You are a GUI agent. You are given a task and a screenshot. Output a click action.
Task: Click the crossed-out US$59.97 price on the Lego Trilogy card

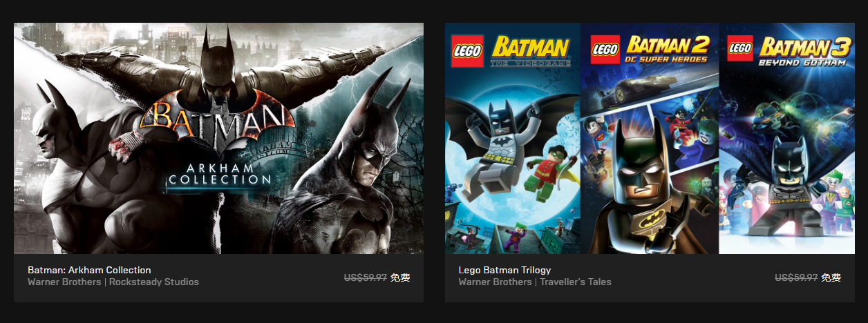pos(797,277)
